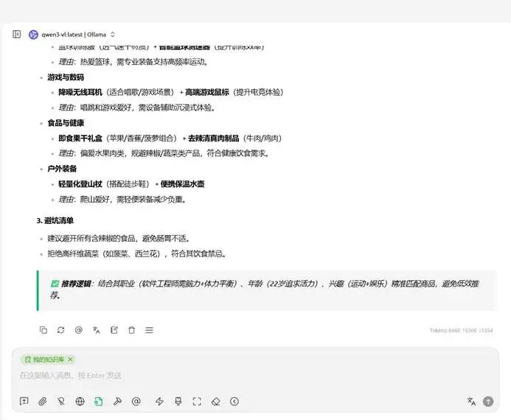Viewport: 511px width, 420px height.
Task: Focus the message input field
Action: (x=255, y=375)
